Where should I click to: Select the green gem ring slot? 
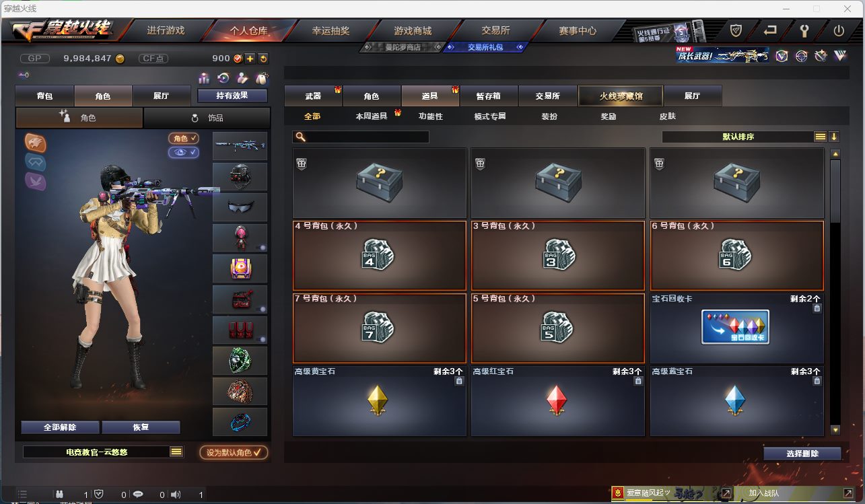coord(240,361)
